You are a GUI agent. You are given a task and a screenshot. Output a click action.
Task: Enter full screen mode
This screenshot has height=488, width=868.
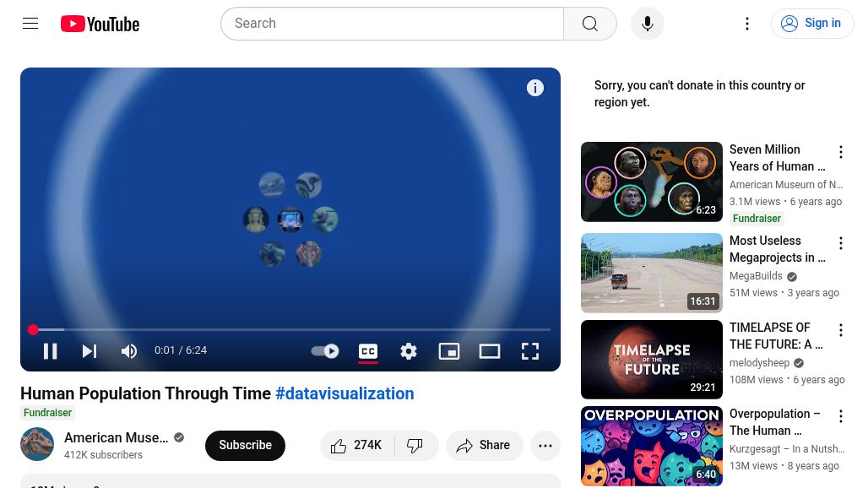pos(529,350)
